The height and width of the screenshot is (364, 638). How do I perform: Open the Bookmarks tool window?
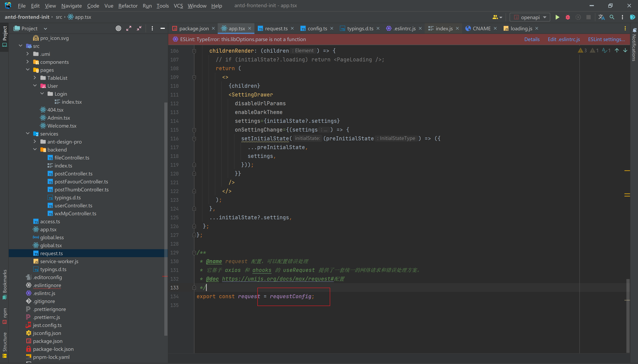[5, 284]
